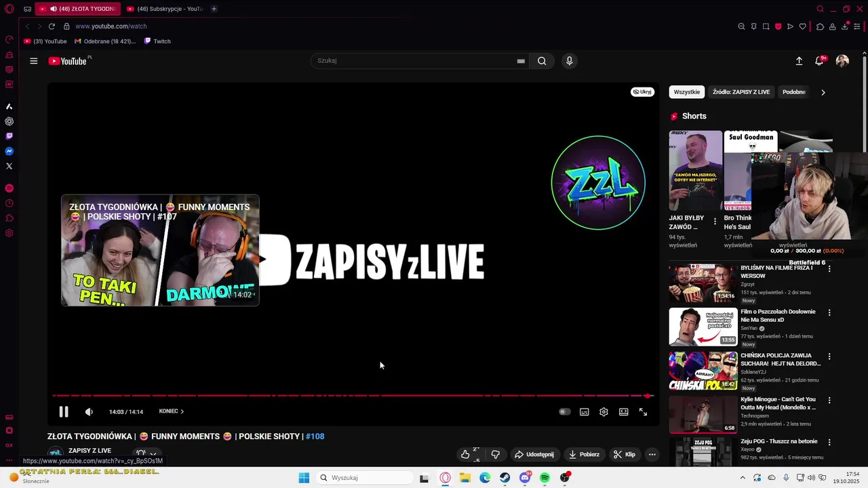This screenshot has width=868, height=488.
Task: Open Opera extensions cube icon
Action: pyautogui.click(x=820, y=26)
